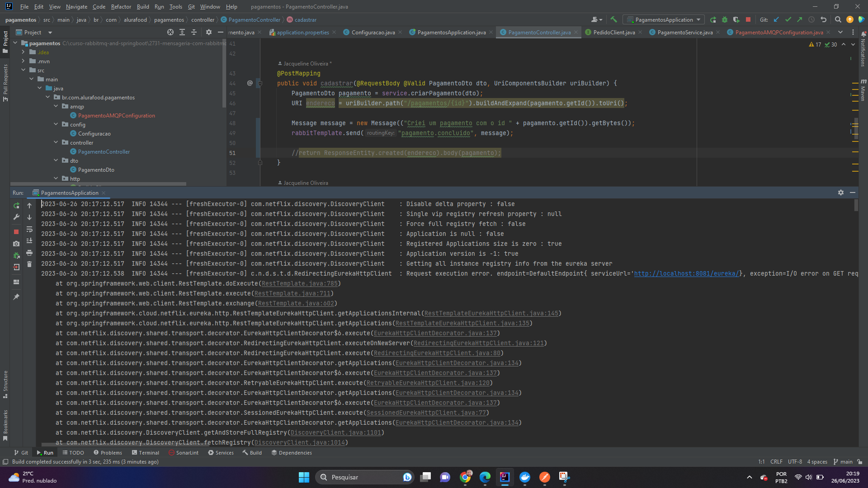Show the hidden editor tabs with the chevron
The image size is (868, 488).
pos(840,32)
